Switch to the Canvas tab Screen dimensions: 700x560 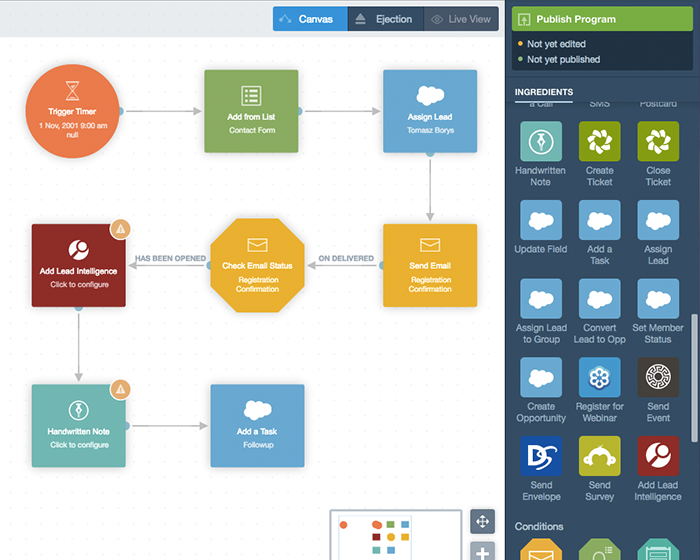coord(310,19)
